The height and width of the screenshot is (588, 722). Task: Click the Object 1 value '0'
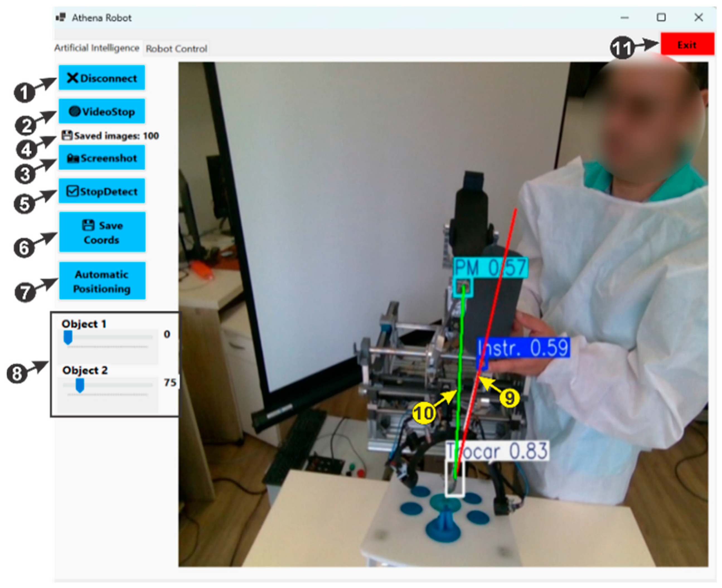tap(167, 334)
